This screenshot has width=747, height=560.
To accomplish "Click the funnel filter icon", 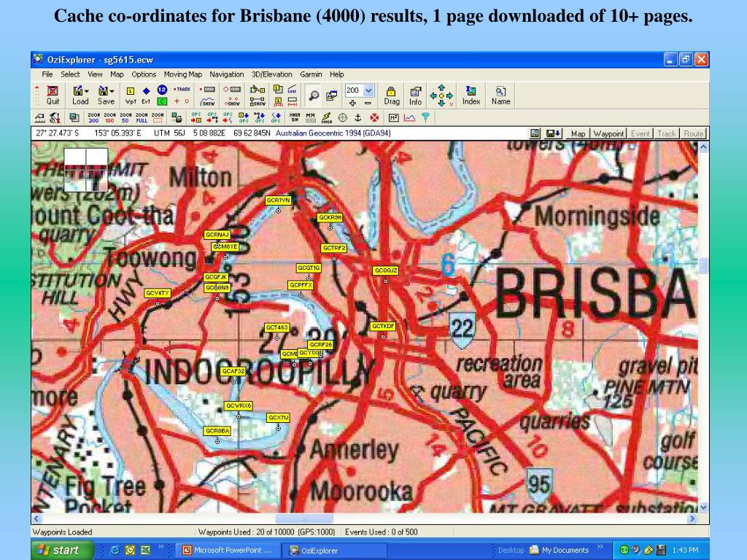I will click(425, 117).
